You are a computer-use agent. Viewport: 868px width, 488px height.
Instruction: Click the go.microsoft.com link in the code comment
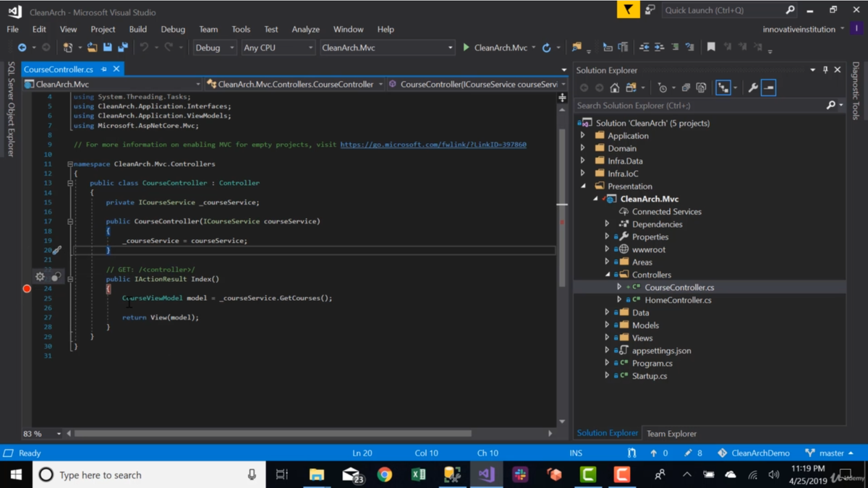click(433, 145)
